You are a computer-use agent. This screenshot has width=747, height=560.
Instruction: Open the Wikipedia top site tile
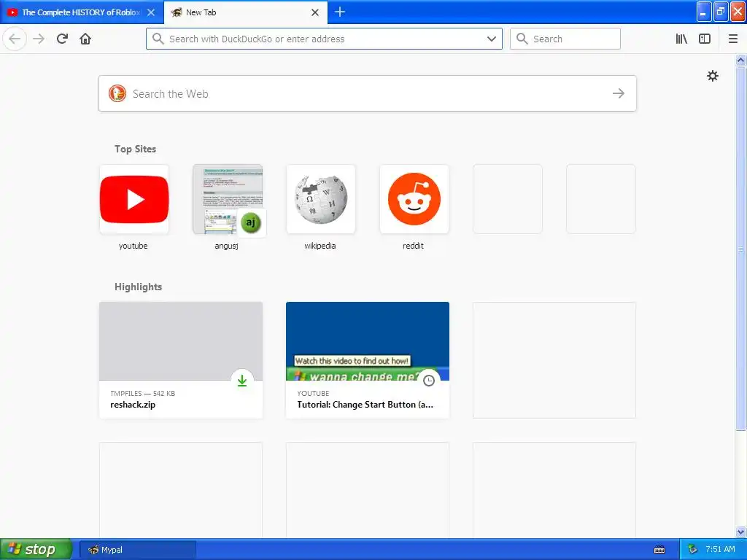coord(321,199)
